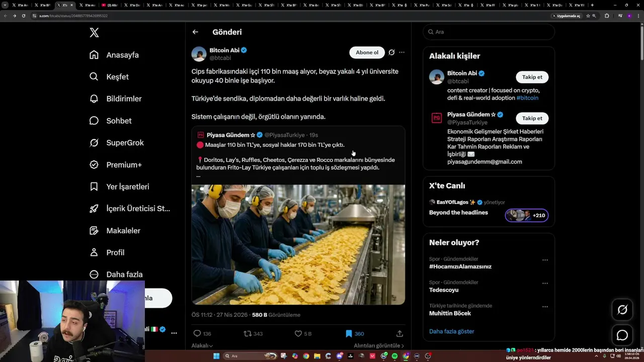
Task: Click the browser back arrow
Action: 6,16
